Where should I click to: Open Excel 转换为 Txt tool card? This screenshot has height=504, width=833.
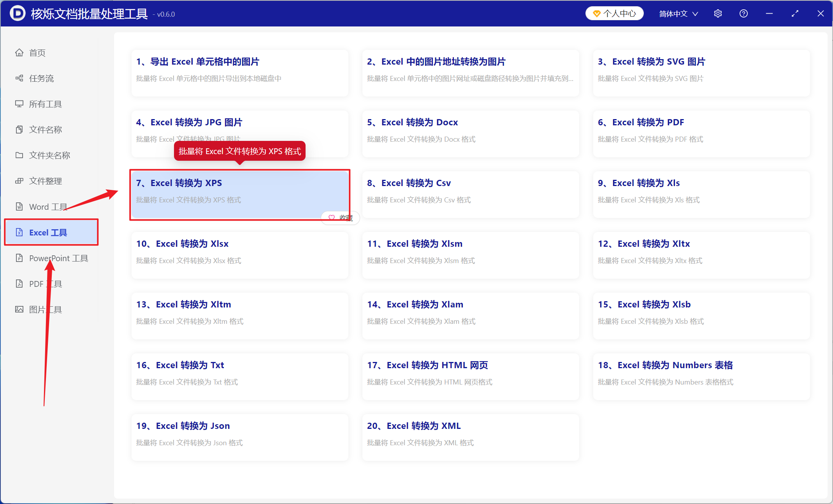[240, 377]
